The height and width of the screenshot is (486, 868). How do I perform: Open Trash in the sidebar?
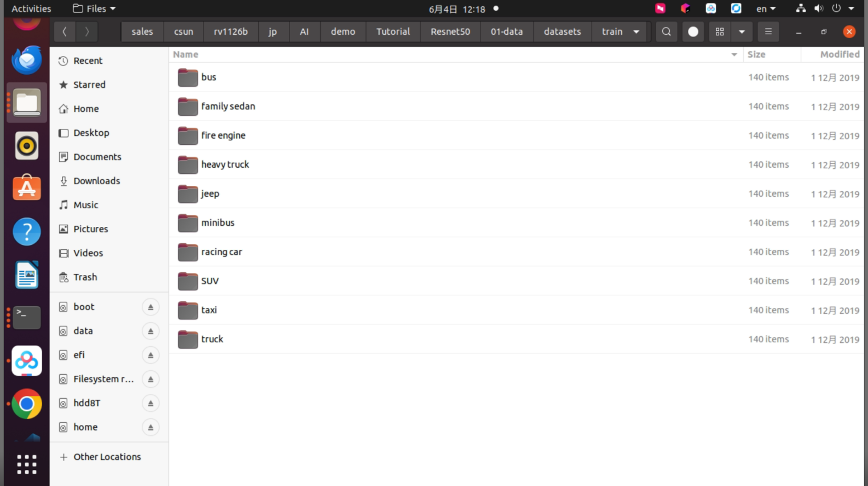[109, 277]
